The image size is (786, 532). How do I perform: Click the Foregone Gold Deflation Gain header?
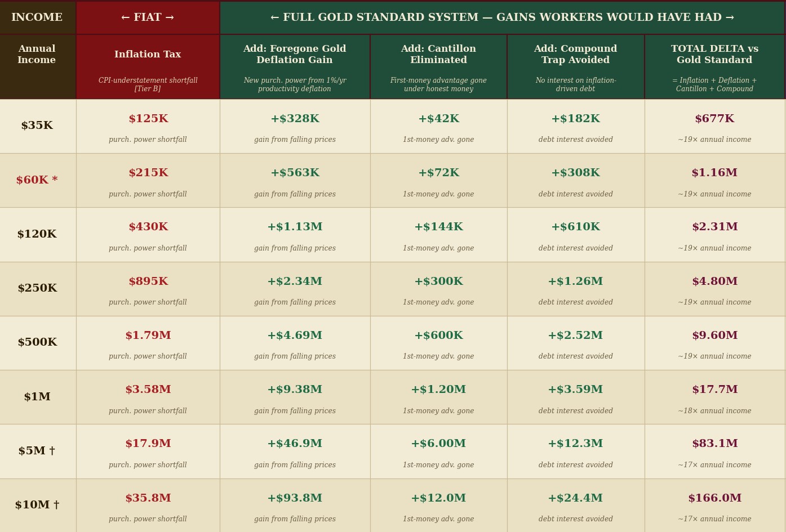coord(295,67)
